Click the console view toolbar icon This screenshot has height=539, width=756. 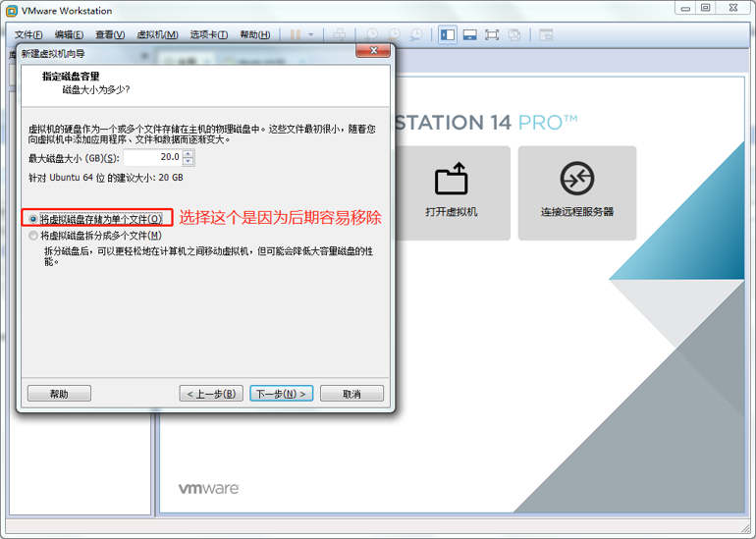tap(546, 34)
